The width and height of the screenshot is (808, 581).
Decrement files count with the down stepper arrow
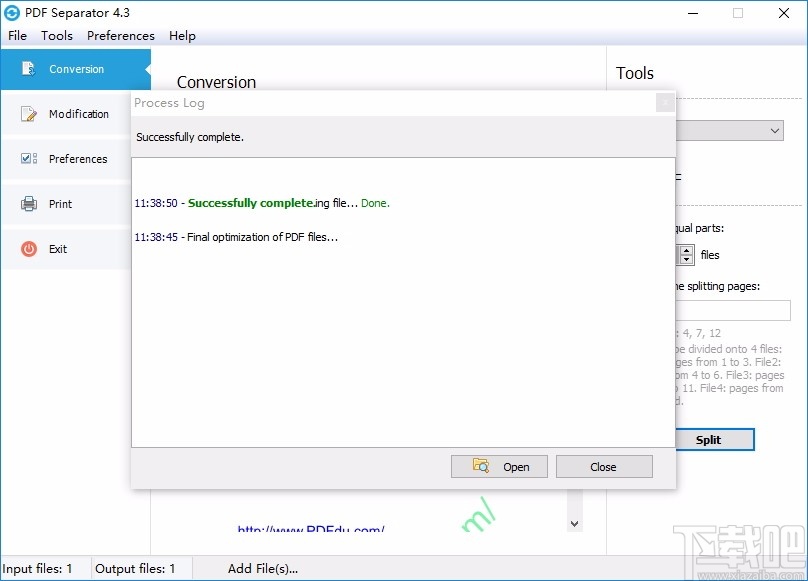pos(687,259)
